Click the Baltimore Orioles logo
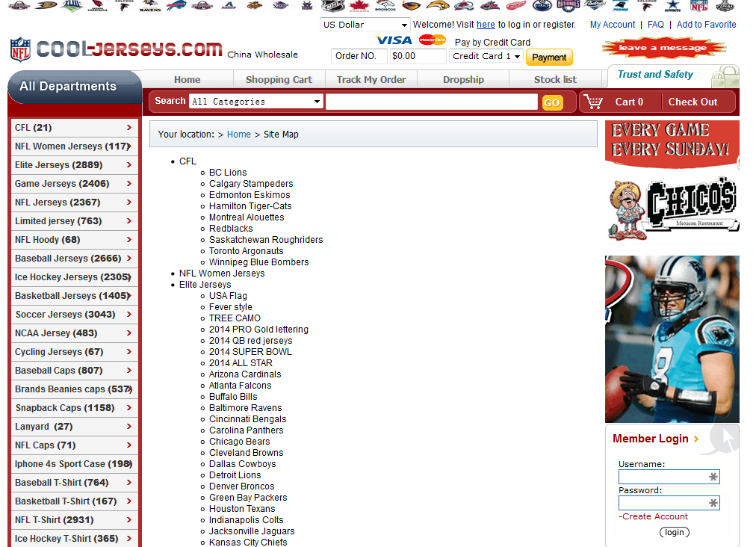The width and height of the screenshot is (756, 547). tap(254, 5)
